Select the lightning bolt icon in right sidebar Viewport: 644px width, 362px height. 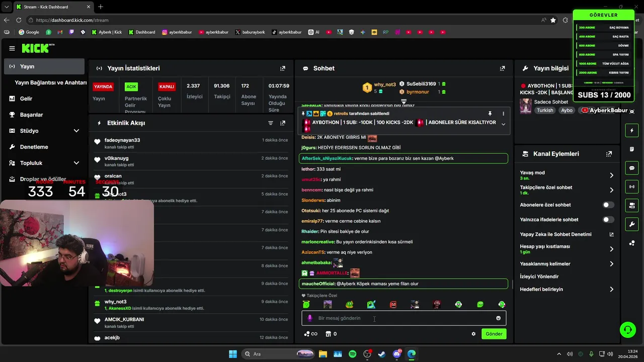click(632, 131)
